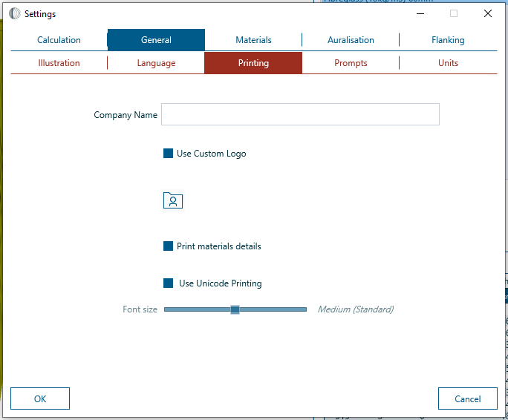
Task: Select the General tab
Action: 156,40
